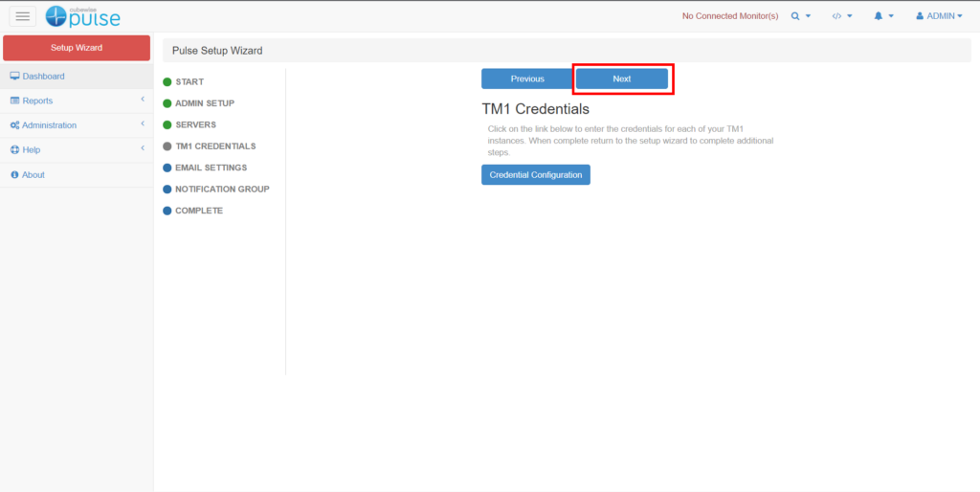Toggle the hamburger navigation menu

[x=23, y=16]
